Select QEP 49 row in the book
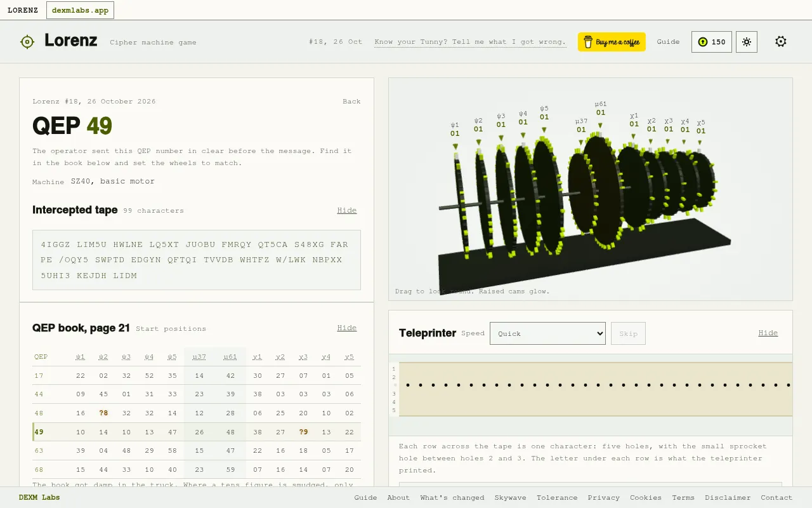 197,432
